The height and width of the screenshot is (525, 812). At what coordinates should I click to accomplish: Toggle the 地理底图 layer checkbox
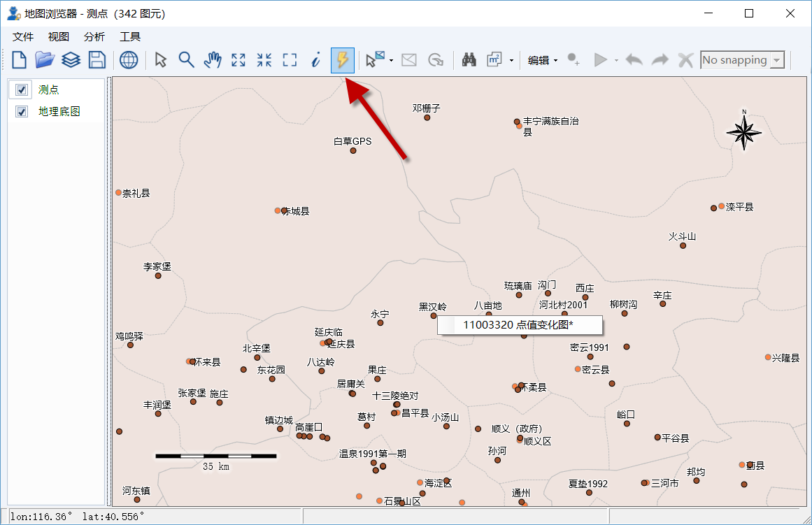[21, 111]
